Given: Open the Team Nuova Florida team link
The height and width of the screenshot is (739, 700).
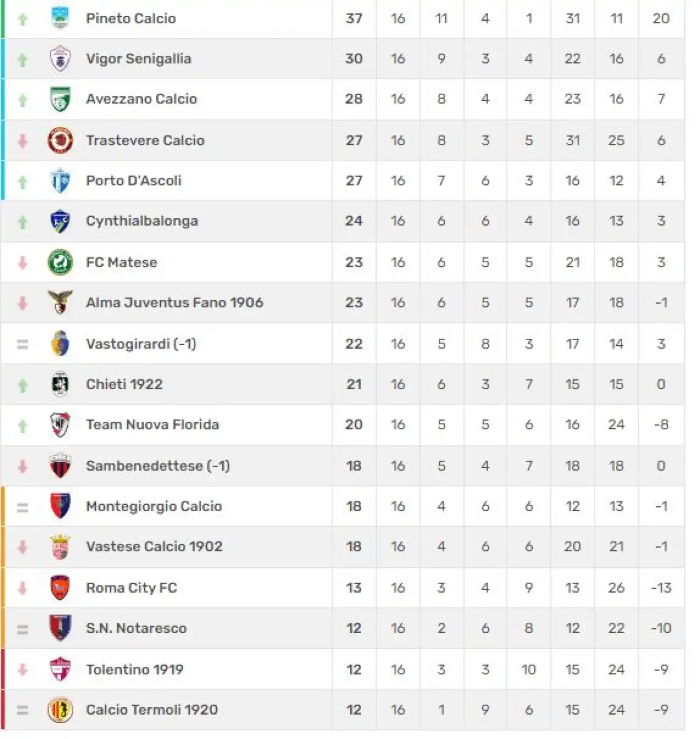Looking at the screenshot, I should point(153,424).
